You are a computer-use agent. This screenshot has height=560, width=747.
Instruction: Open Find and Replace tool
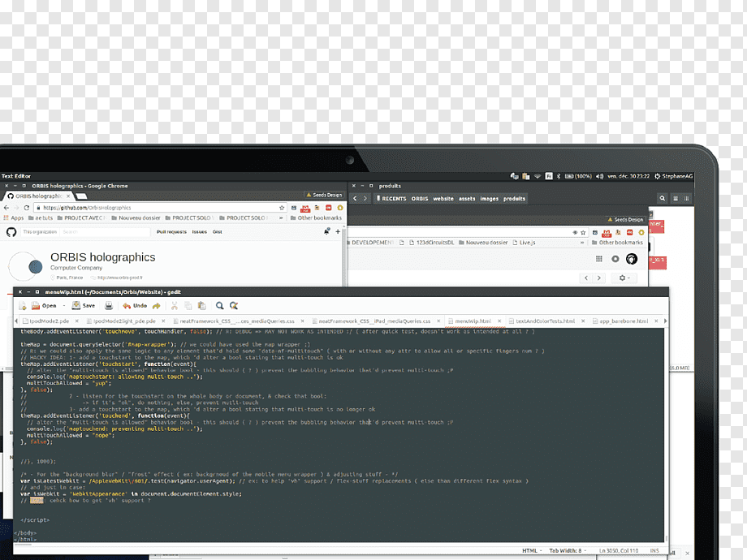[234, 306]
